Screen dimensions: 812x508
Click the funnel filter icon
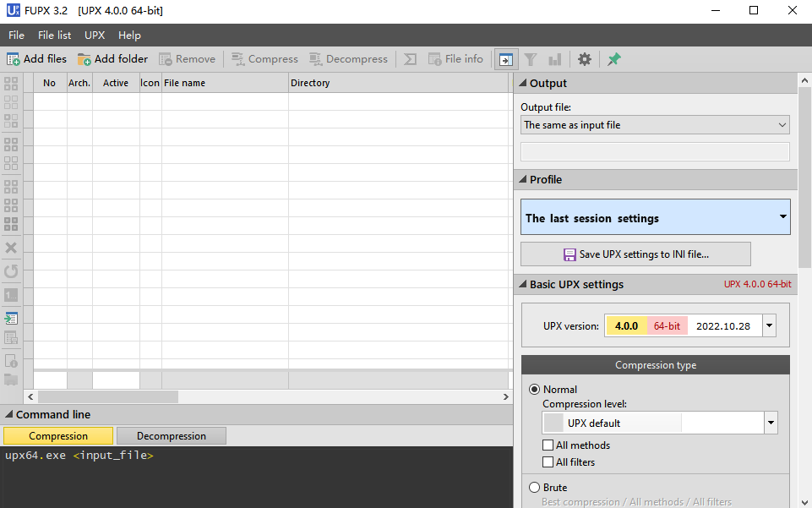[x=531, y=59]
